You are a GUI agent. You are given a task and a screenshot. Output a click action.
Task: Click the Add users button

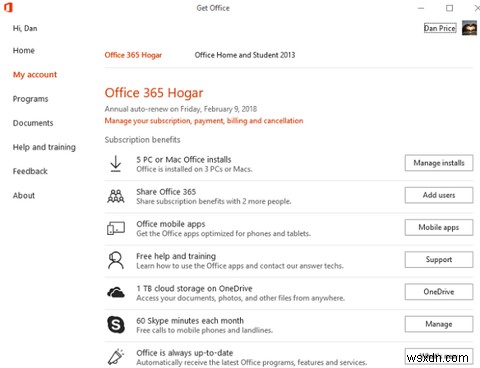tap(439, 195)
